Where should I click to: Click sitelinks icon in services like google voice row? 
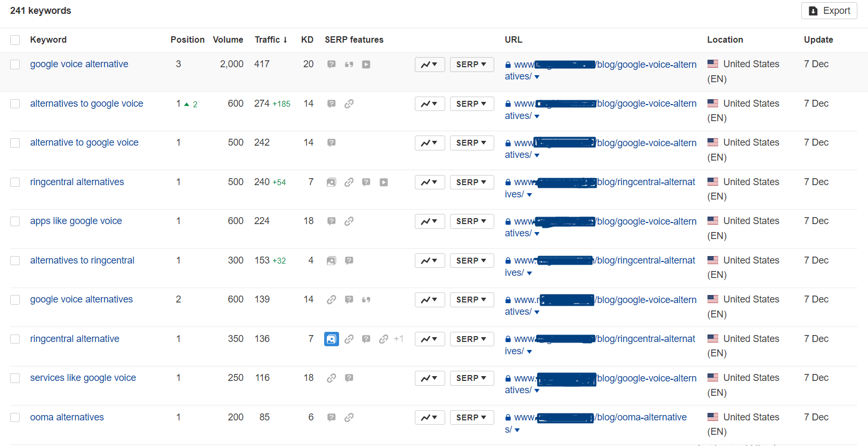click(x=331, y=378)
